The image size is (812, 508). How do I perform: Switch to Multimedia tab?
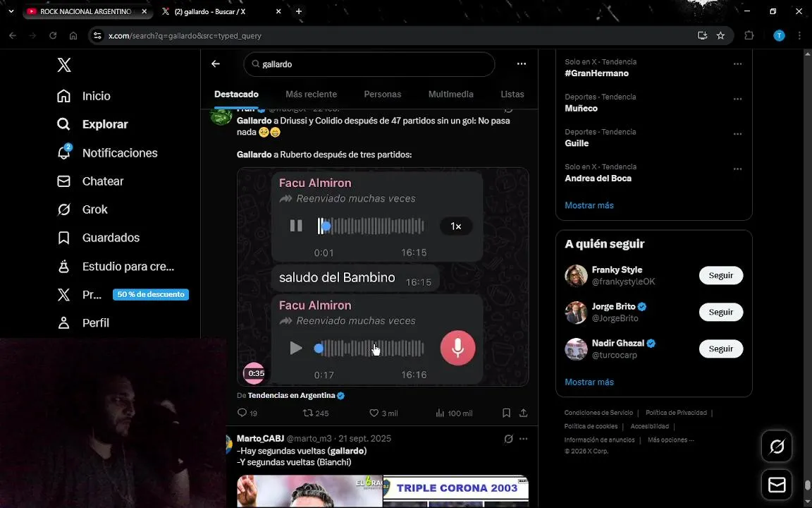click(x=450, y=95)
